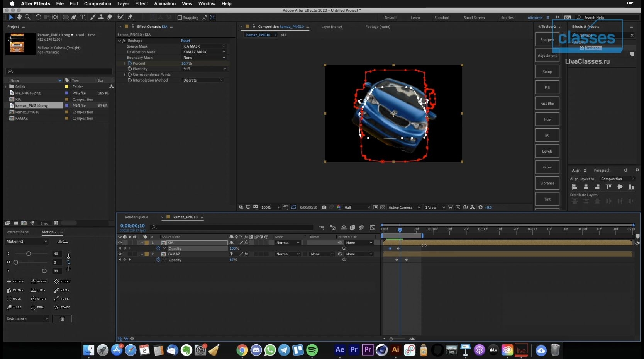Open the viewer resolution dropdown showing Half
Viewport: 644px width, 359px height.
click(x=357, y=208)
